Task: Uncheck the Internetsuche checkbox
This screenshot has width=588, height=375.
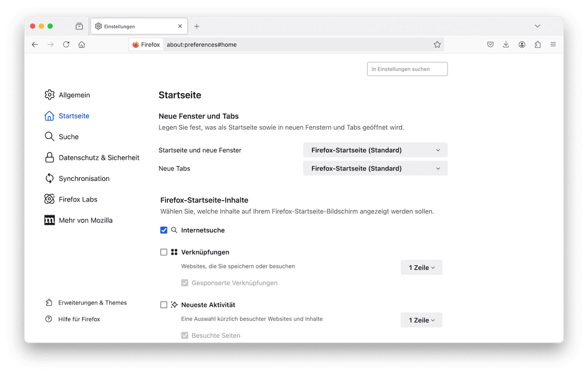Action: coord(164,230)
